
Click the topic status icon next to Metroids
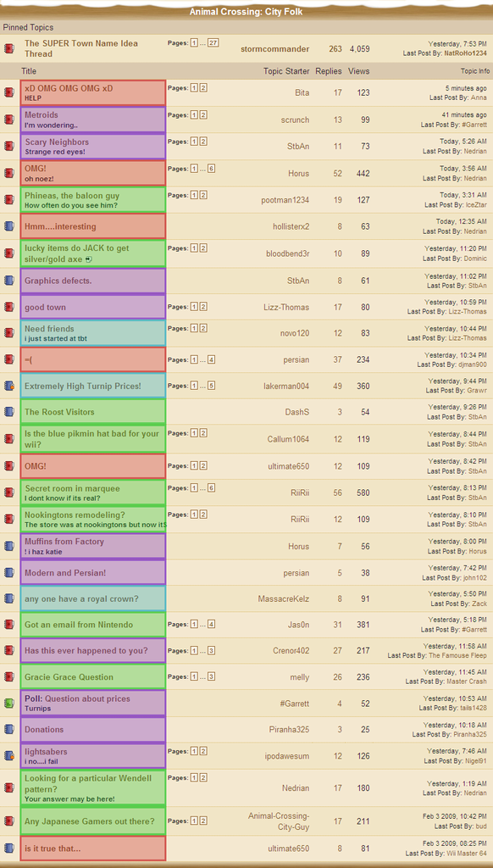pyautogui.click(x=8, y=120)
